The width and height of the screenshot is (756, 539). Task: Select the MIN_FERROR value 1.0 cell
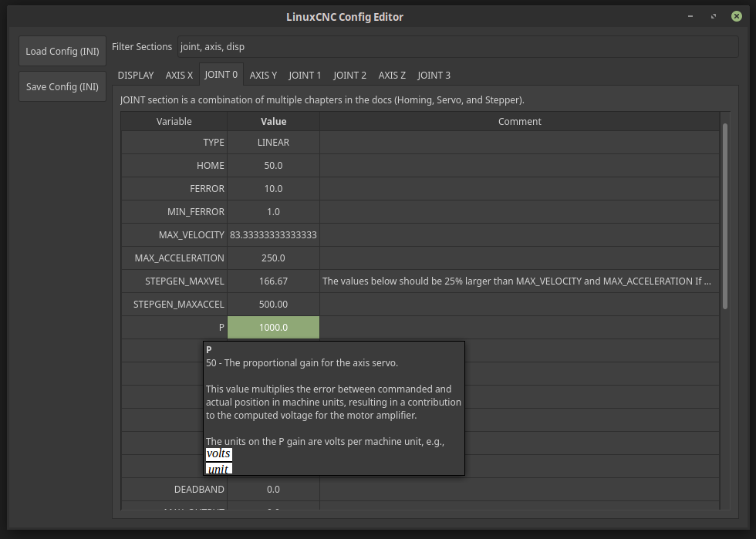pyautogui.click(x=273, y=211)
